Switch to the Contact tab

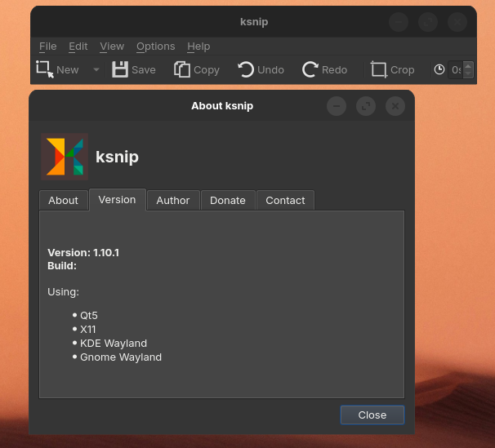[x=285, y=201]
